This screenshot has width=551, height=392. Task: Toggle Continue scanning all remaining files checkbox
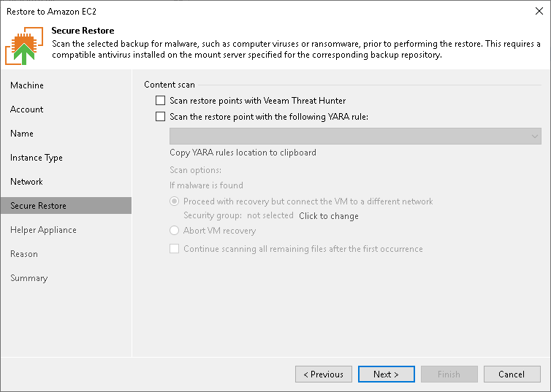point(175,248)
